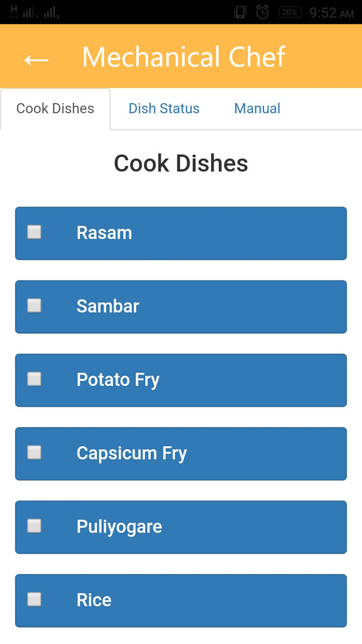The width and height of the screenshot is (362, 644).
Task: Tap the vibrate mode status icon
Action: point(240,12)
